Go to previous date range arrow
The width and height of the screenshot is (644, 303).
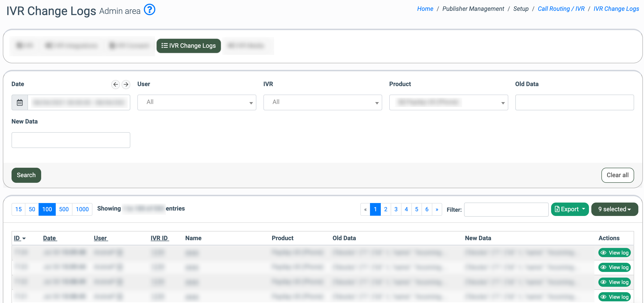(115, 84)
